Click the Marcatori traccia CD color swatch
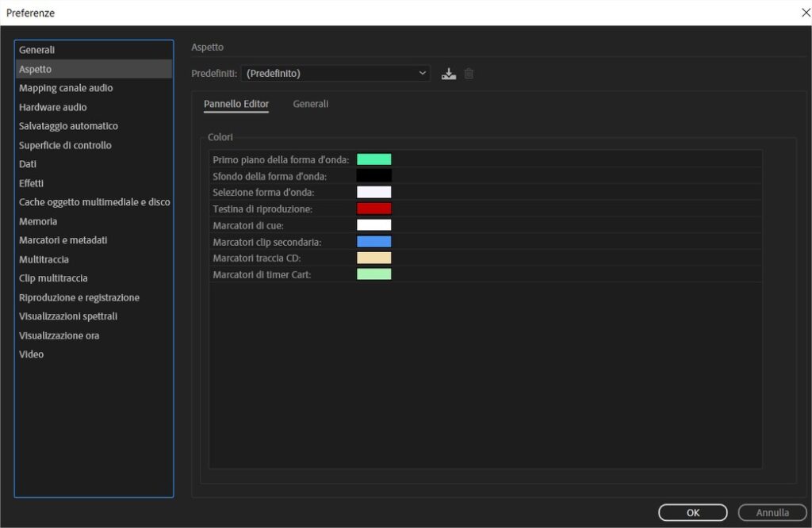Image resolution: width=812 pixels, height=528 pixels. (x=373, y=258)
